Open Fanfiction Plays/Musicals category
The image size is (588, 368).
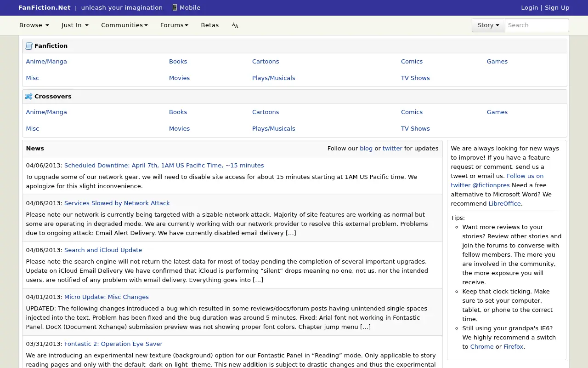[x=274, y=78]
